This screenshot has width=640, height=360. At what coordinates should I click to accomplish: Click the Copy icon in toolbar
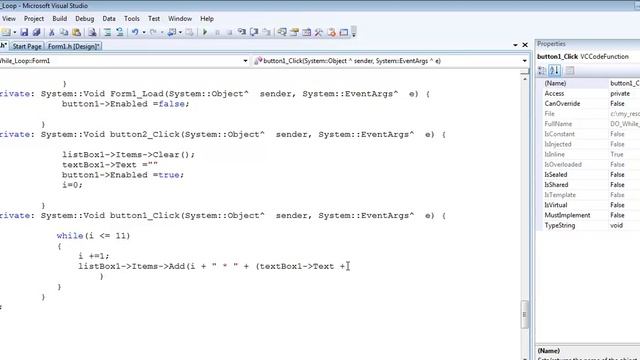(x=64, y=32)
